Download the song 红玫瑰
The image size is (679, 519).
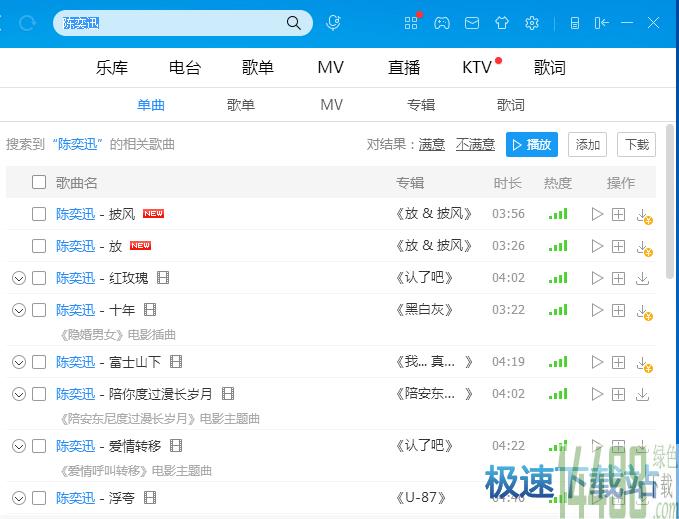(643, 278)
